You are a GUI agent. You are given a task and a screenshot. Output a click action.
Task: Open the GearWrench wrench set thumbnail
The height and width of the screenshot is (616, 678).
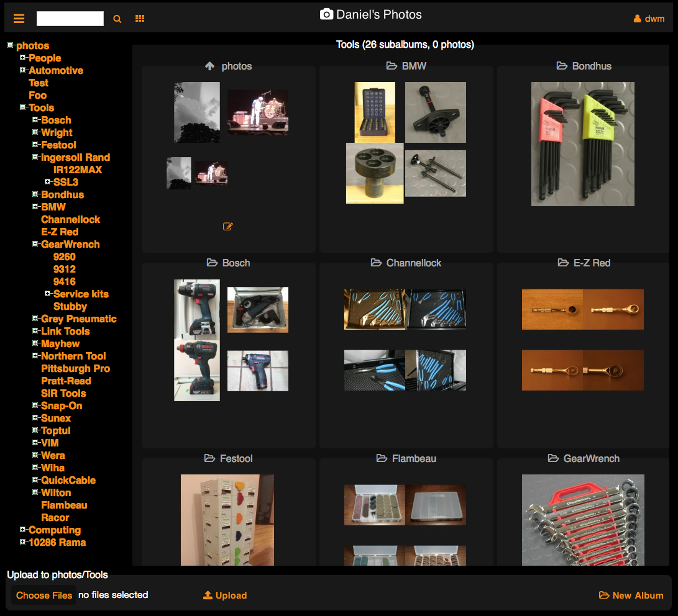(x=583, y=520)
